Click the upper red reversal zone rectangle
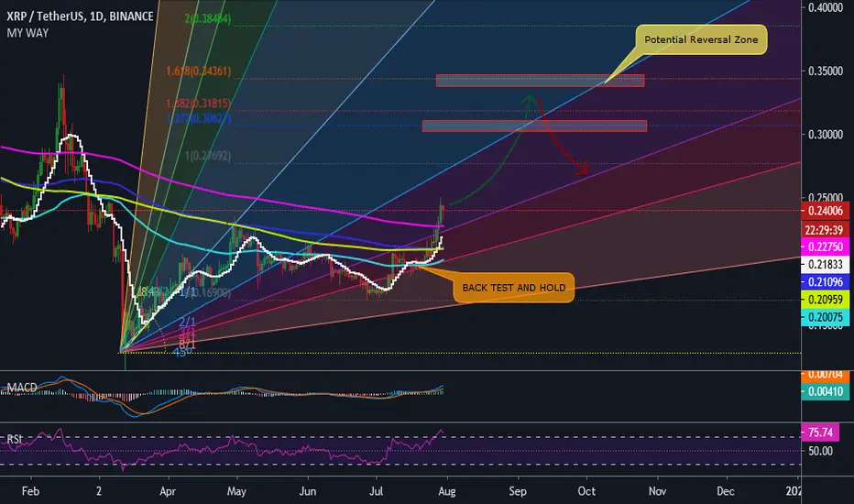 pyautogui.click(x=540, y=81)
